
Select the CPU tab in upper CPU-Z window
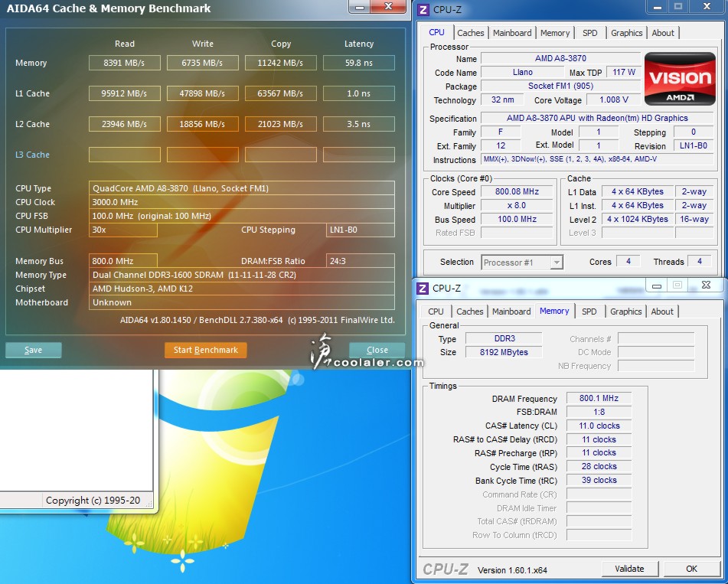(436, 32)
